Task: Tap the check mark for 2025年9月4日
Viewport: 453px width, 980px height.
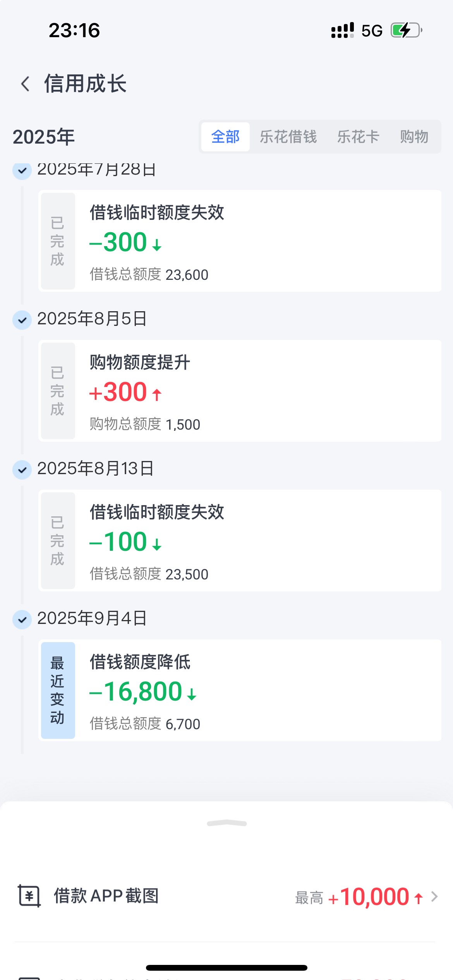Action: coord(22,620)
